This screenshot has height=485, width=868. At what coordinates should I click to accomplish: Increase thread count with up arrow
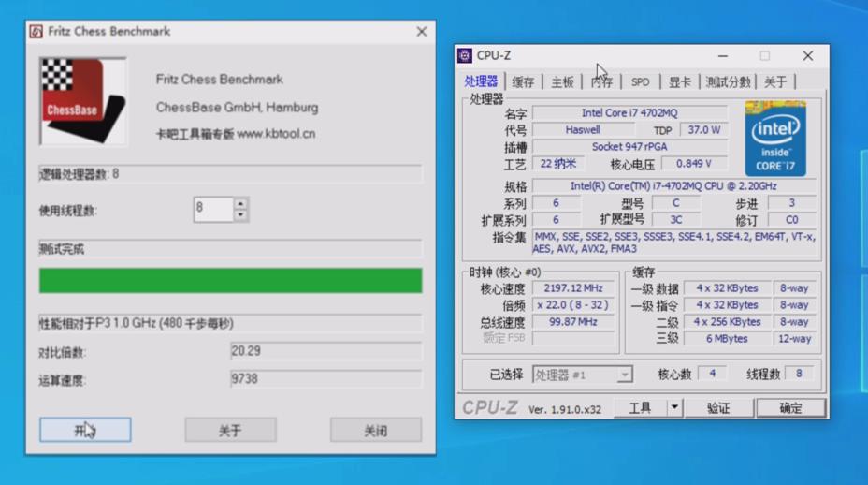pos(240,203)
